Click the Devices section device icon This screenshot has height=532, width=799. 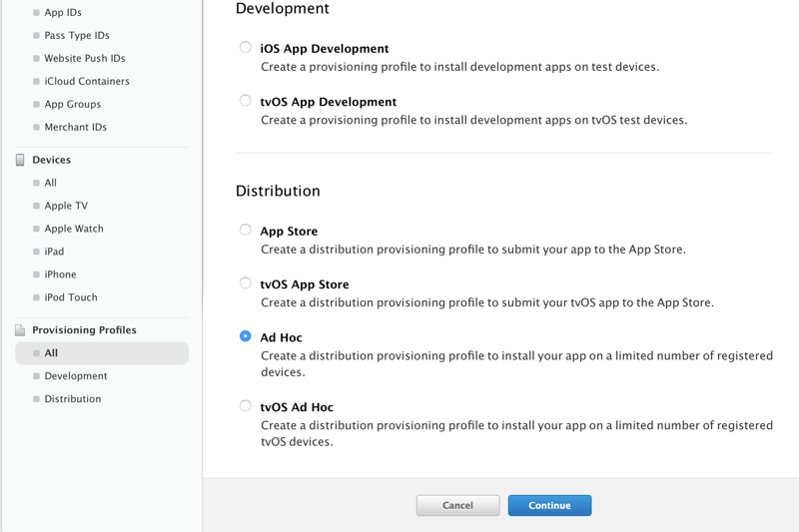pyautogui.click(x=20, y=160)
